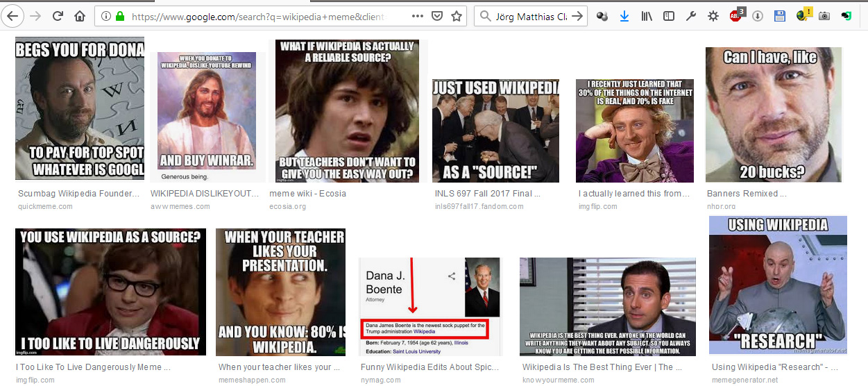Screen dimensions: 868x386
Task: Click the 'Funny Wikipedia Edits About Spic...' link
Action: point(429,367)
